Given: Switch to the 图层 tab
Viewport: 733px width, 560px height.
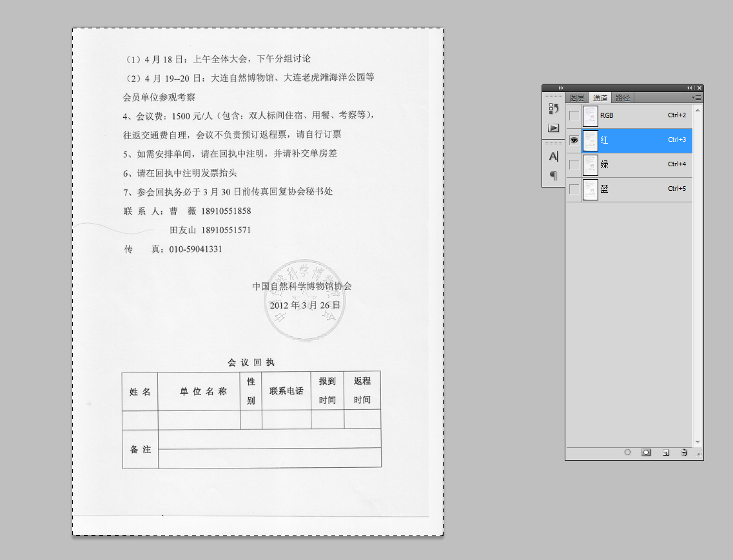Looking at the screenshot, I should click(577, 98).
